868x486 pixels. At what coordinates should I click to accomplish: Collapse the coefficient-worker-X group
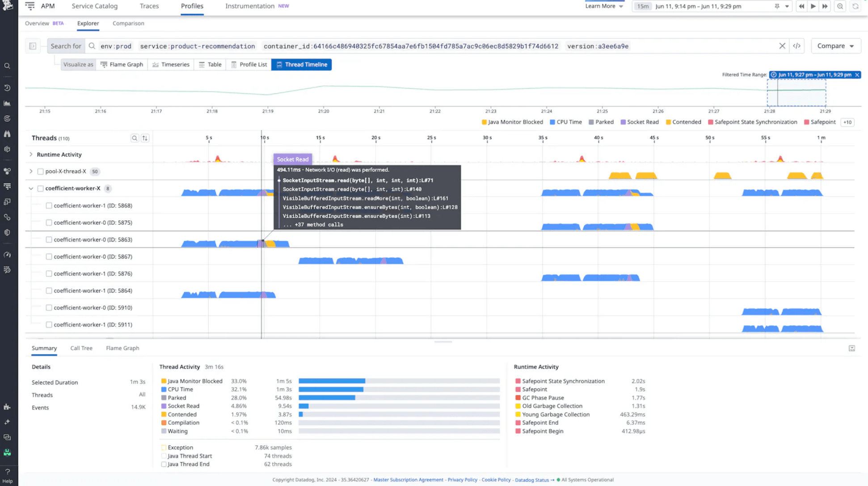pos(31,189)
